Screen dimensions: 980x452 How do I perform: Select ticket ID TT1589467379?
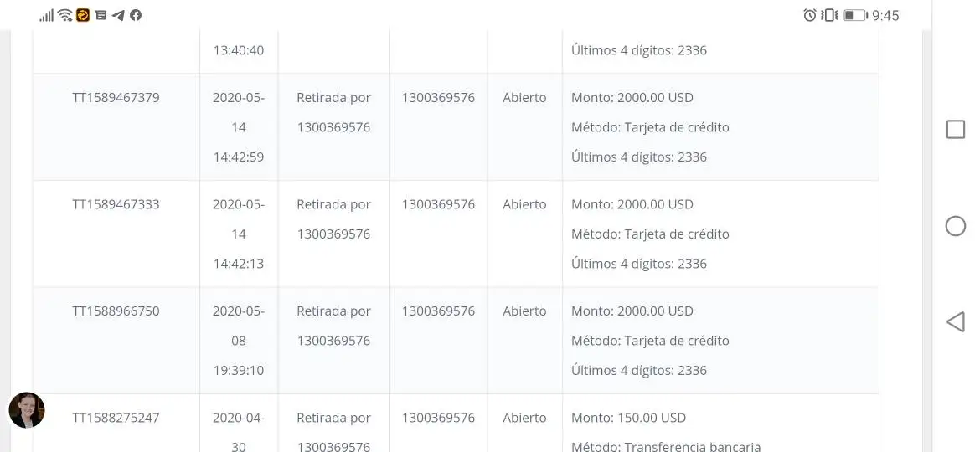116,98
